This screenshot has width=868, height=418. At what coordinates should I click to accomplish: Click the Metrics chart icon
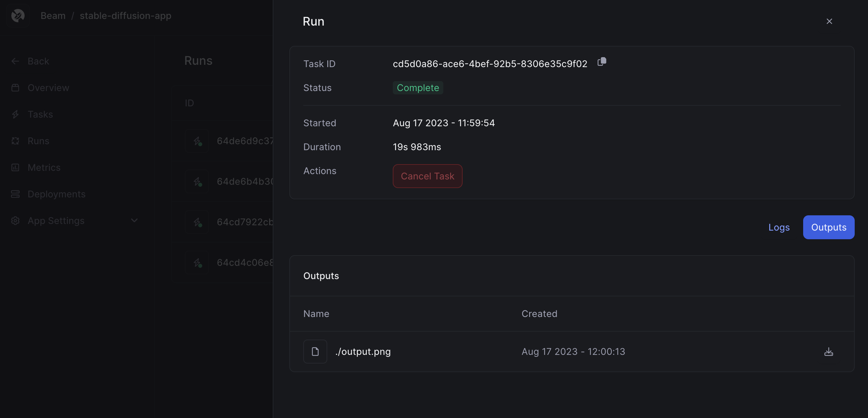click(15, 167)
